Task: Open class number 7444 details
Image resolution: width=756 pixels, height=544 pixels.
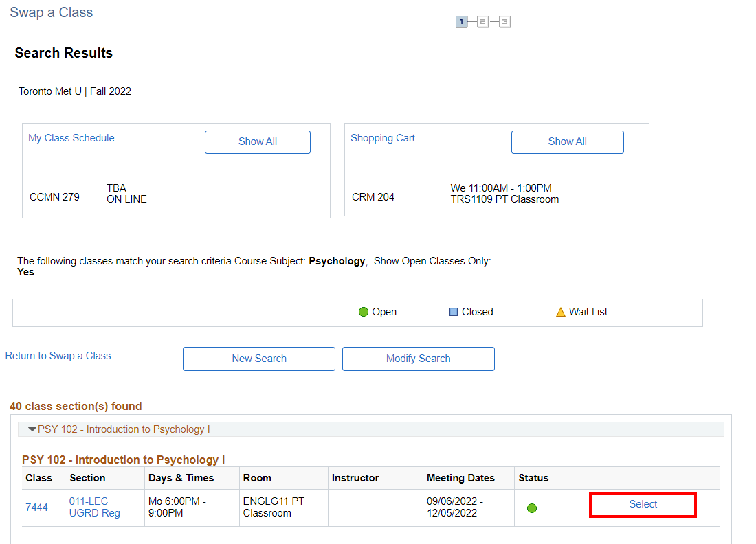Action: point(37,508)
